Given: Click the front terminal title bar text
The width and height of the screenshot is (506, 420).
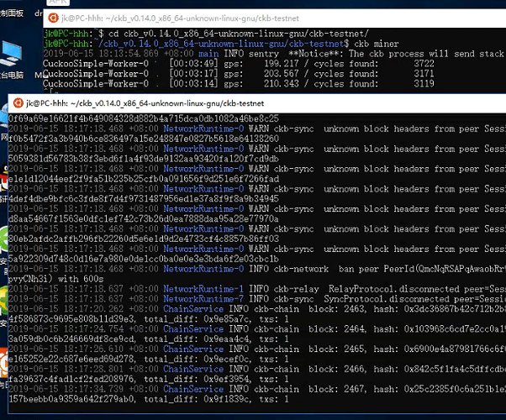Looking at the screenshot, I should coord(145,103).
